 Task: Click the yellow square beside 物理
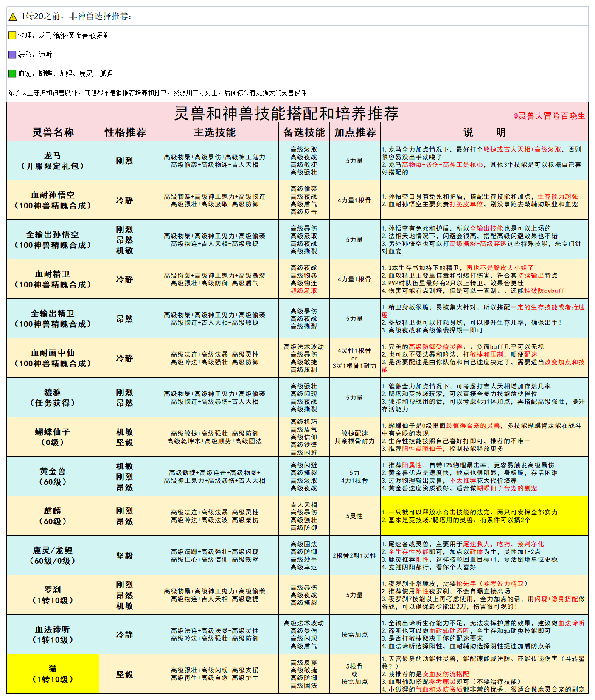tap(12, 35)
